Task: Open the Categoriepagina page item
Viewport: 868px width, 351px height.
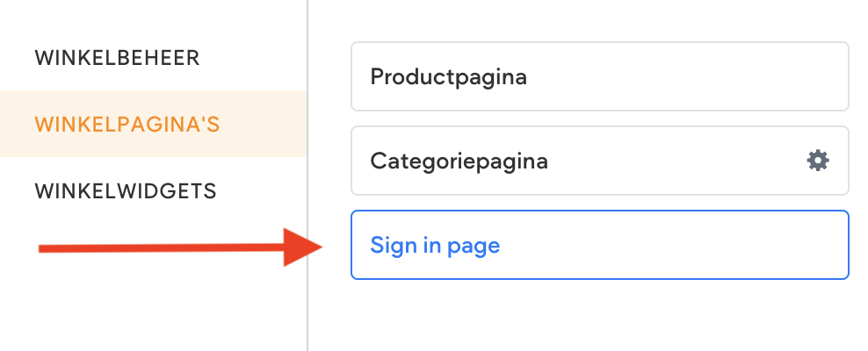Action: coord(580,161)
